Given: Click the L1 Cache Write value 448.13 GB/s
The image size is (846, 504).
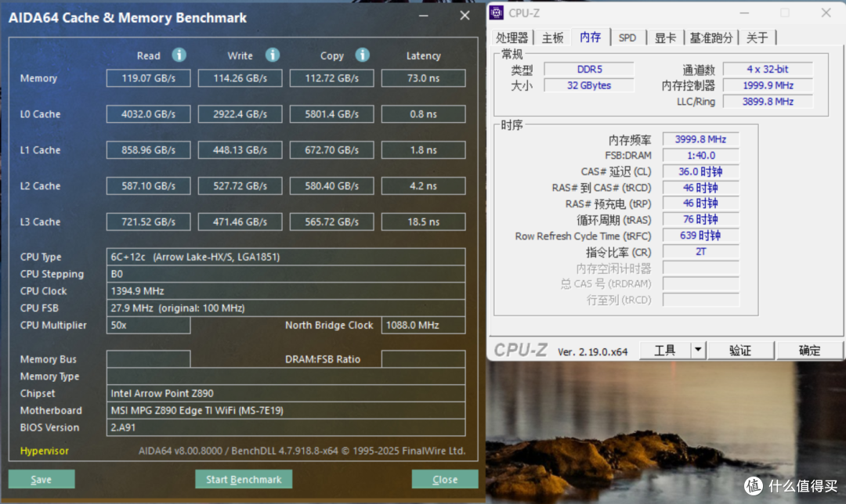Looking at the screenshot, I should [x=240, y=149].
